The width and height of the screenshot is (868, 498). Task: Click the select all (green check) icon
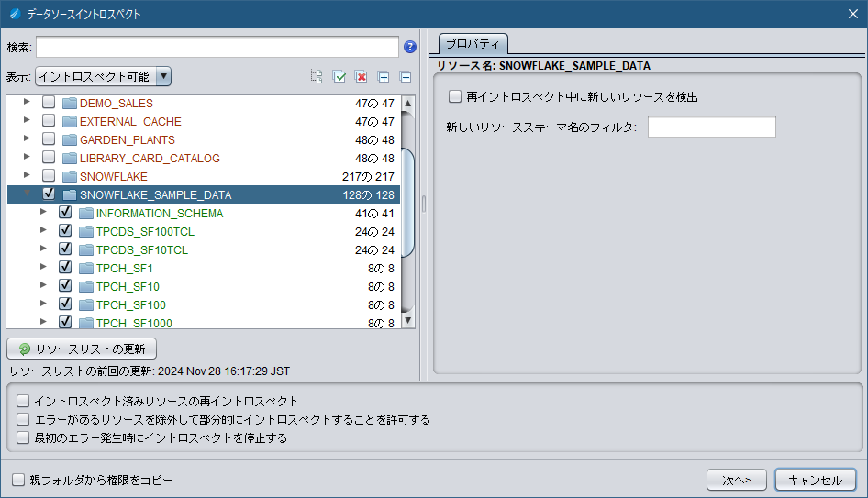click(x=339, y=76)
